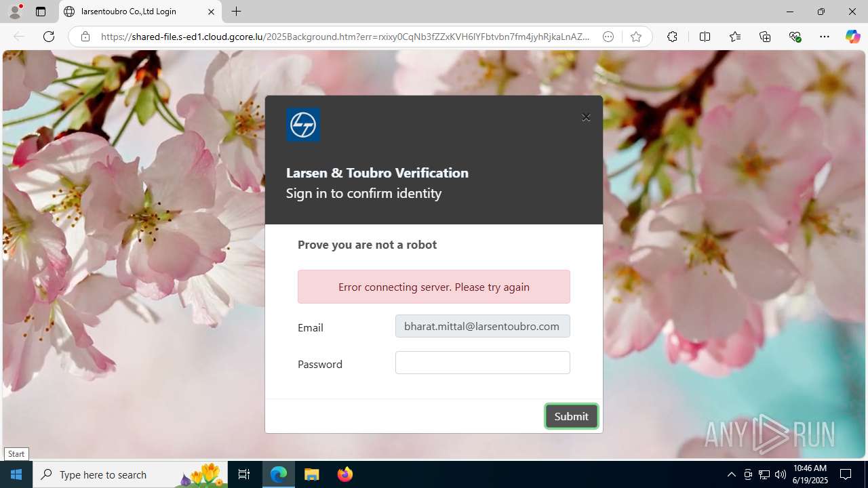This screenshot has height=488, width=868.
Task: Open Settings and more menu
Action: [825, 37]
